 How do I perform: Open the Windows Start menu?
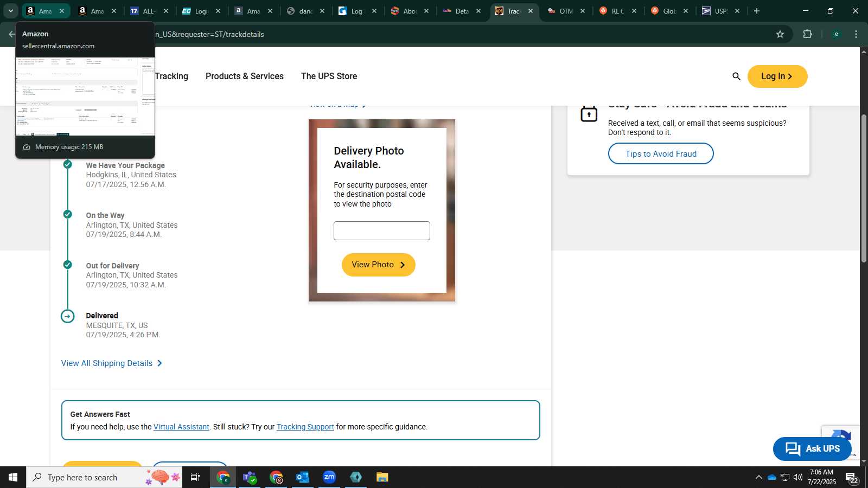tap(13, 477)
